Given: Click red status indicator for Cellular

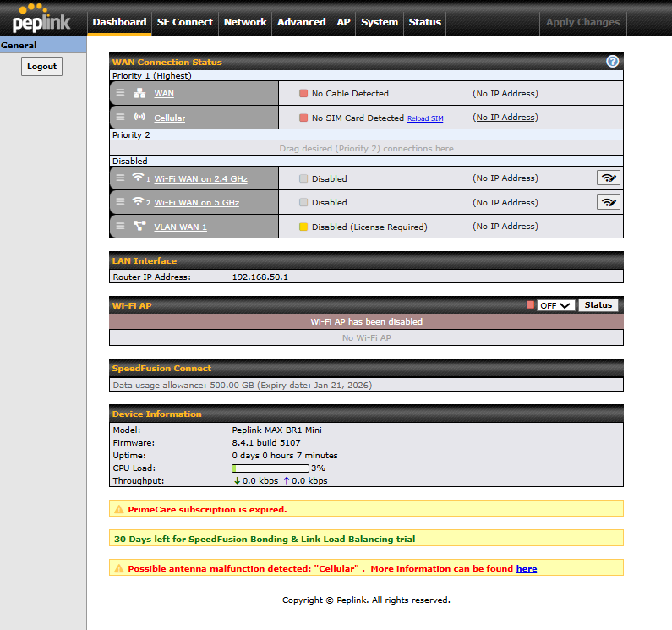Looking at the screenshot, I should (303, 118).
